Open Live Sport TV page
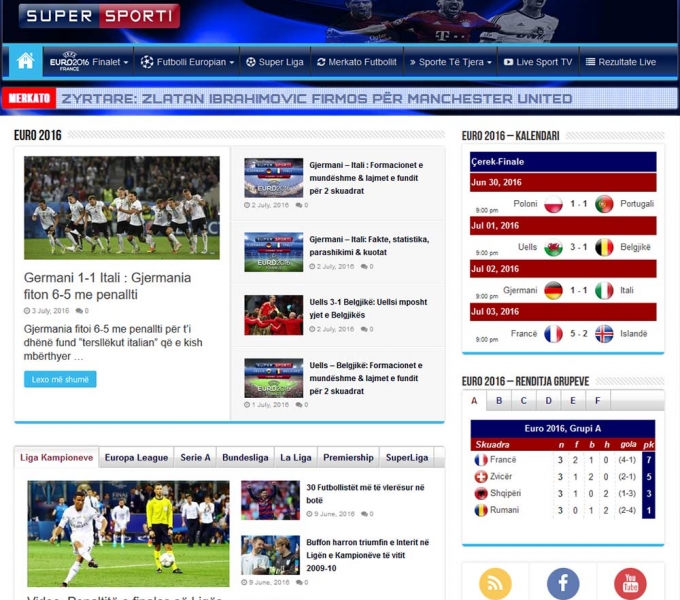Viewport: 680px width, 600px height. tap(538, 62)
